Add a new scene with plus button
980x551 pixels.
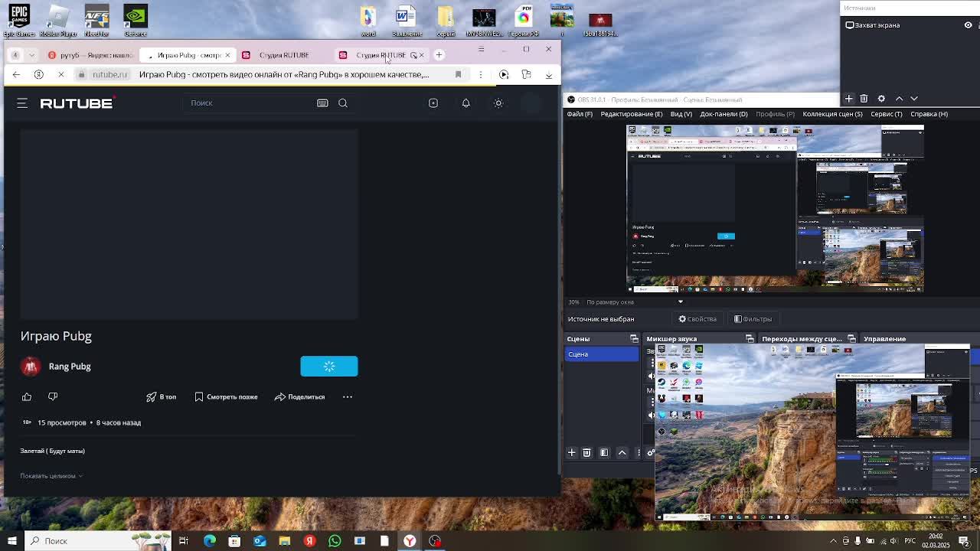(x=571, y=453)
